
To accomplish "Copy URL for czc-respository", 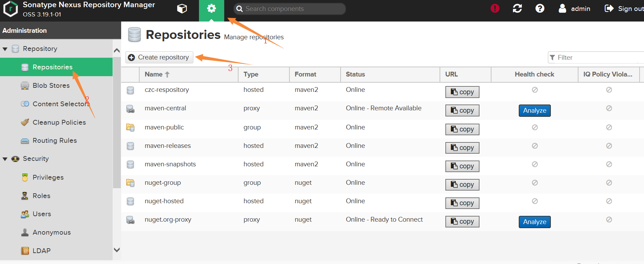I will tap(462, 92).
